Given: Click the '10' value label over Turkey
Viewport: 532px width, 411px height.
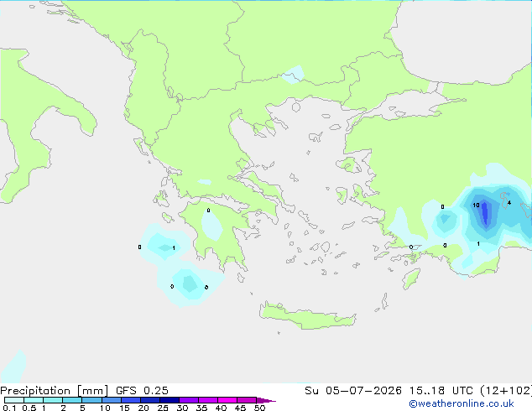Looking at the screenshot, I should [476, 205].
